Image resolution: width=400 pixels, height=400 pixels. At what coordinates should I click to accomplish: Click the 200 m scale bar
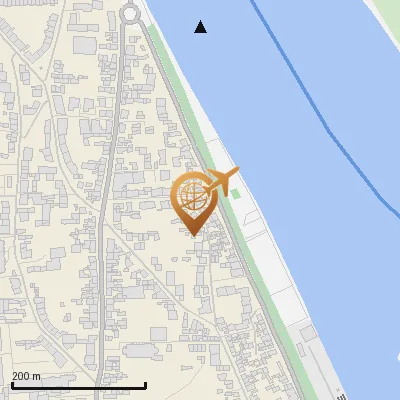pyautogui.click(x=79, y=386)
